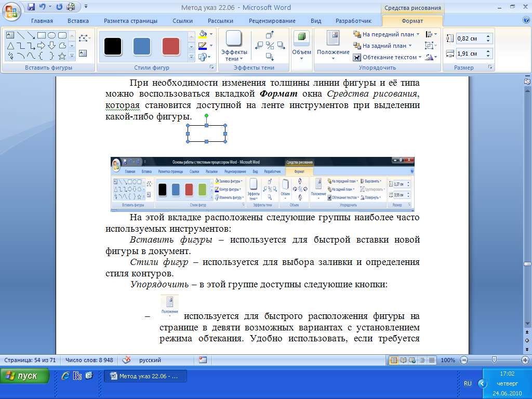The image size is (532, 399).
Task: Nudge the shadow down
Action: coord(270,57)
